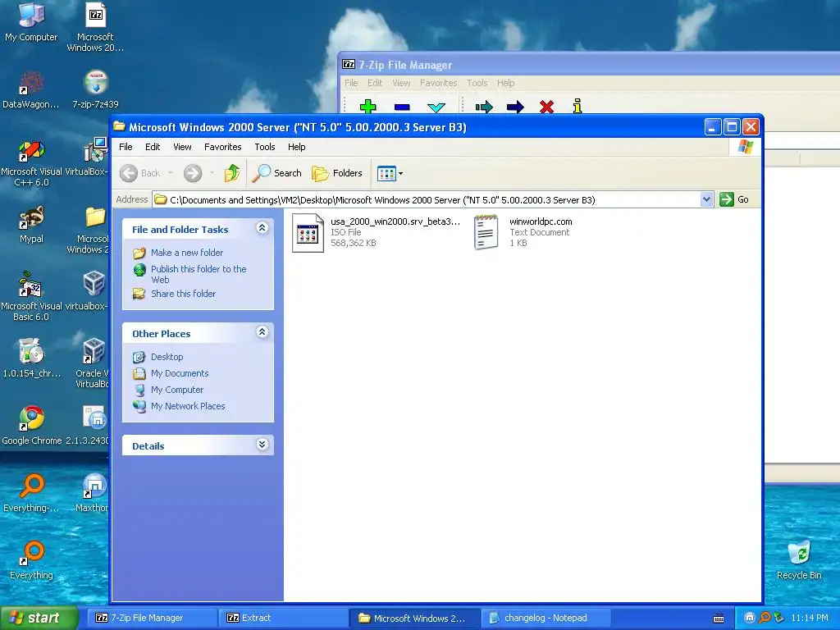Click Publish this folder to the Web
840x630 pixels.
pyautogui.click(x=199, y=274)
